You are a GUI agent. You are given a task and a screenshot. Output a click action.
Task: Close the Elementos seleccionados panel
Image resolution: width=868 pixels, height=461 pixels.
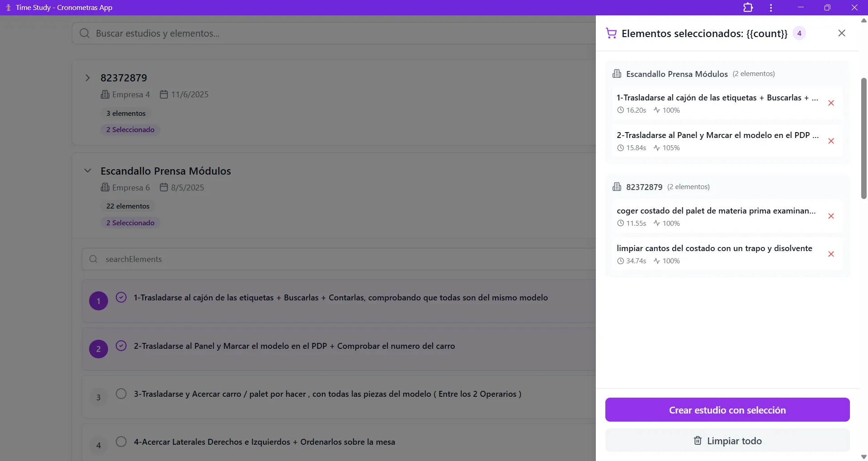click(x=841, y=33)
